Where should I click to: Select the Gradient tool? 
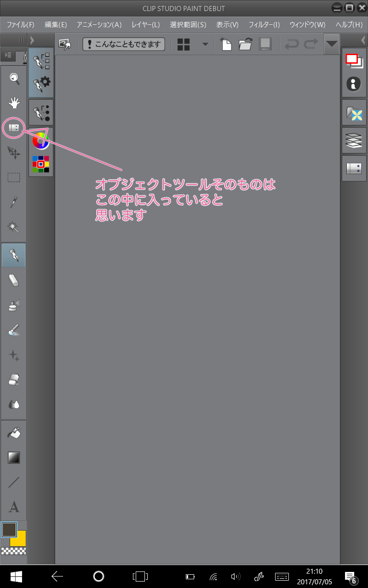[x=13, y=458]
